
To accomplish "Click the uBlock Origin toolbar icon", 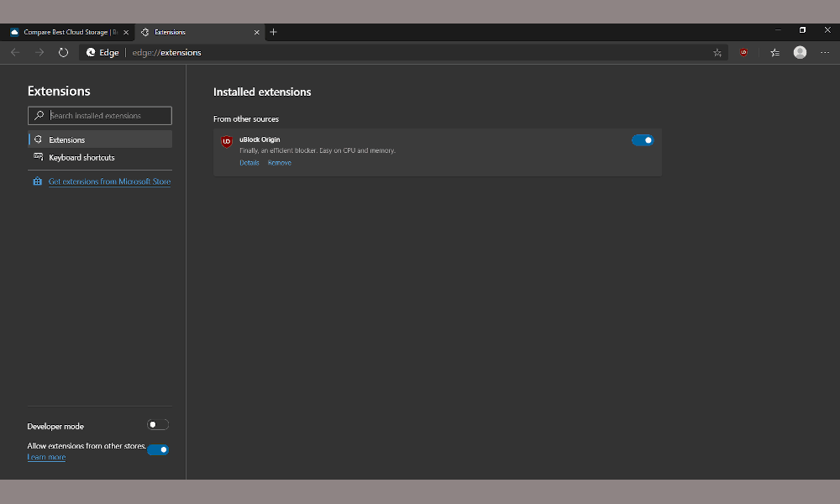I will click(743, 52).
